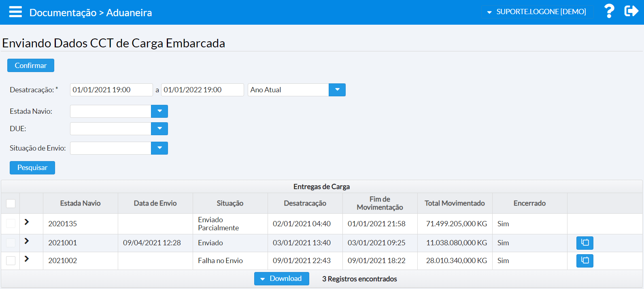This screenshot has width=644, height=289.
Task: Open the Situação de Envio dropdown
Action: tap(159, 148)
